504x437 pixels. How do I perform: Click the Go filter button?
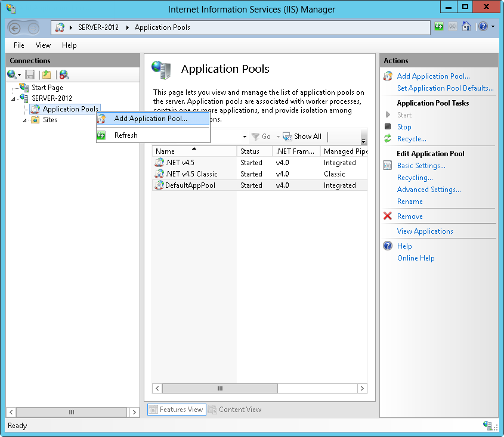(261, 137)
